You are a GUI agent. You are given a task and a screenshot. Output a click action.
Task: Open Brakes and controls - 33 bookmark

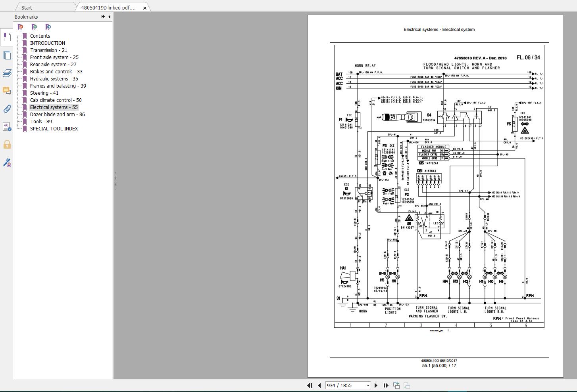coord(56,71)
